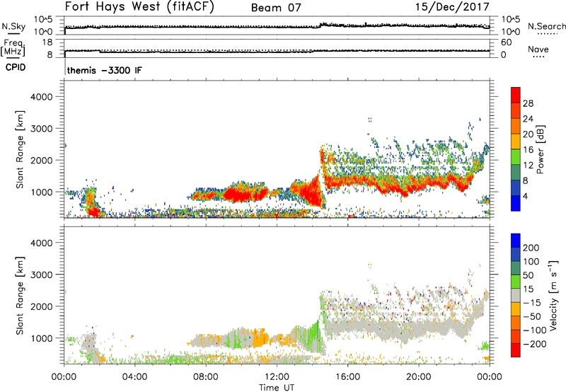
Task: Click Power colorbar green segment between 12 and 16
Action: tap(516, 157)
